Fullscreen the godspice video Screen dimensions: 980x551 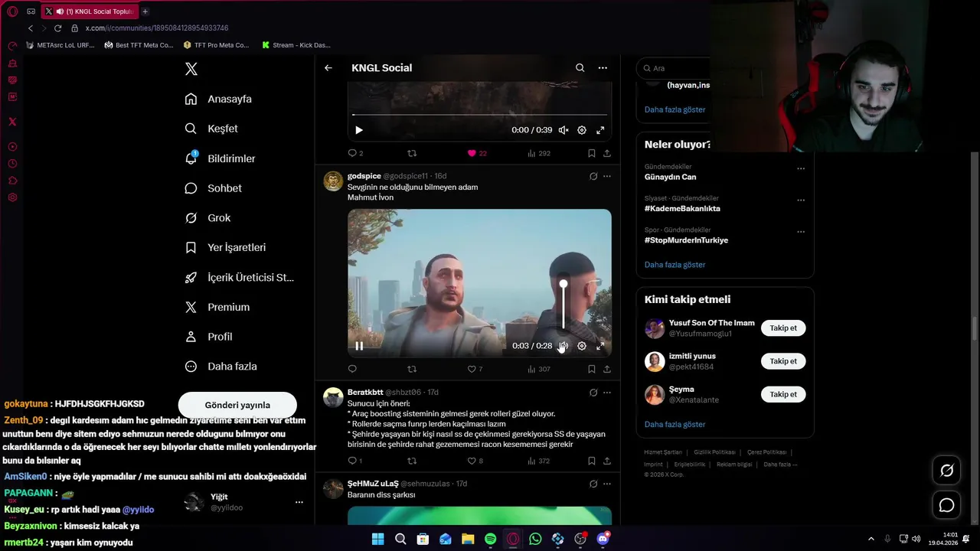pyautogui.click(x=600, y=346)
